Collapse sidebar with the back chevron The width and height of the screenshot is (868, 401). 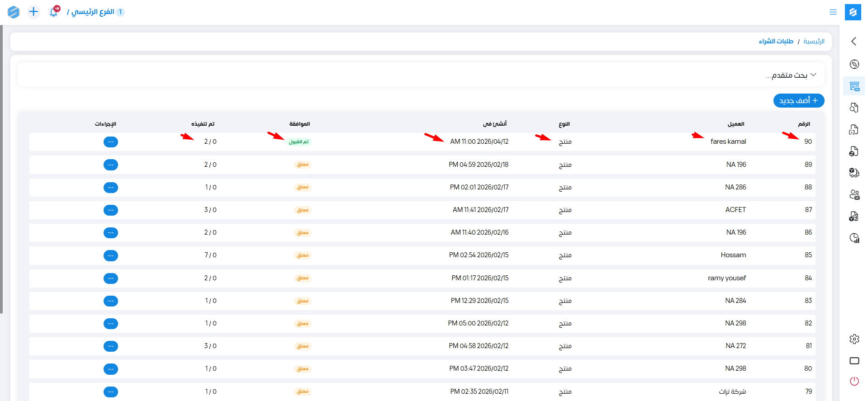tap(854, 41)
